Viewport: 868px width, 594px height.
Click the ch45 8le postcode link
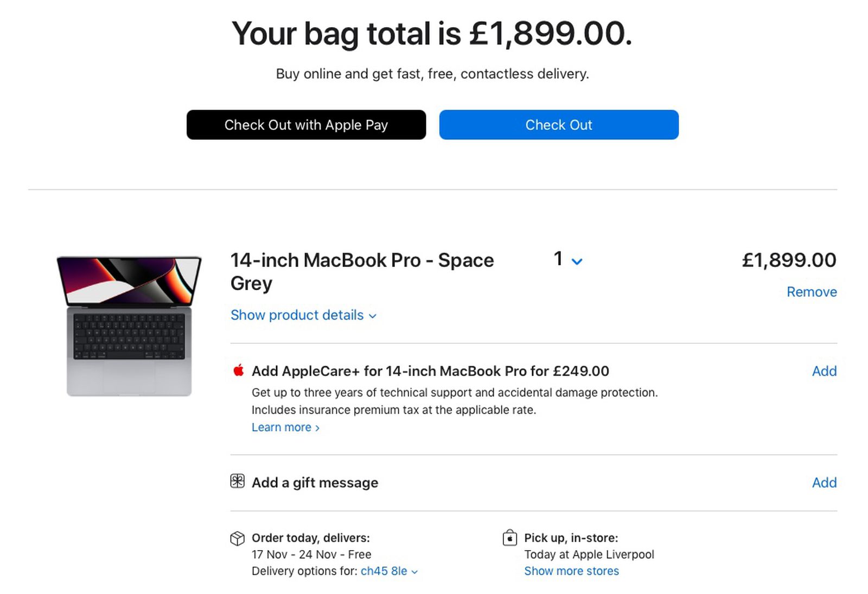pyautogui.click(x=384, y=571)
